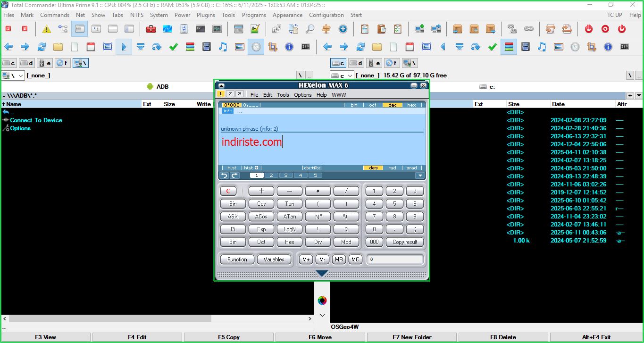
Task: Select left panel drive e button
Action: [45, 63]
